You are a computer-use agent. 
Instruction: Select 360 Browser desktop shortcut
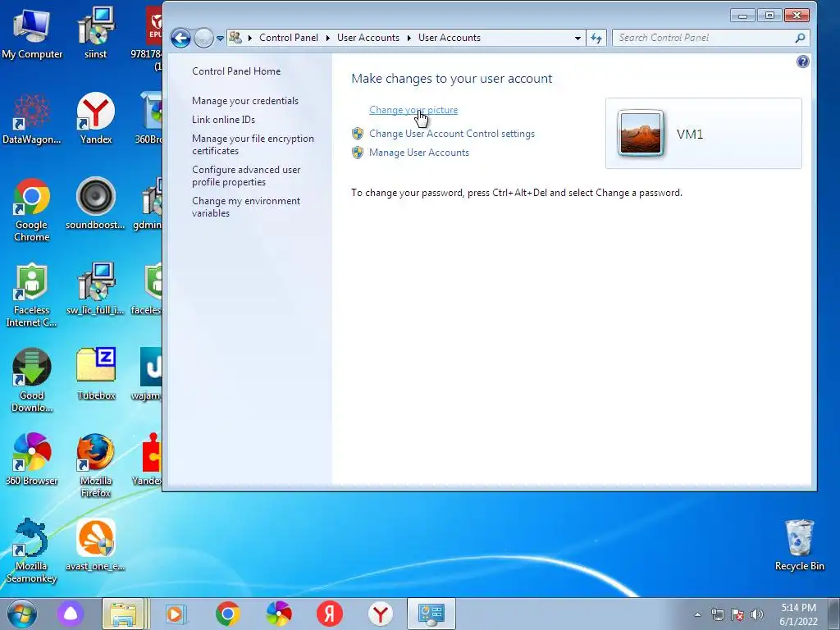point(32,459)
